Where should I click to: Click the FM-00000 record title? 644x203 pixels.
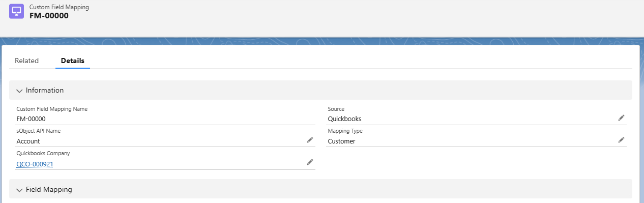click(x=49, y=16)
